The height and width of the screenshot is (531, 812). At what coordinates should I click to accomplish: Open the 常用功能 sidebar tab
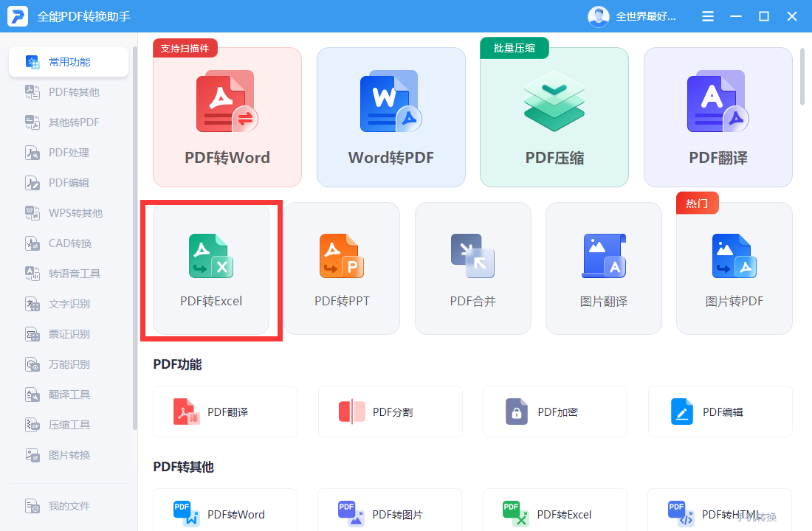click(x=69, y=62)
